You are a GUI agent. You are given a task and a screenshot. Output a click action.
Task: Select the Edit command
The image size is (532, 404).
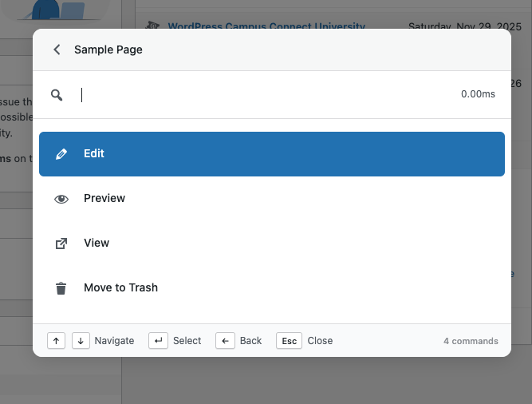[x=271, y=154]
